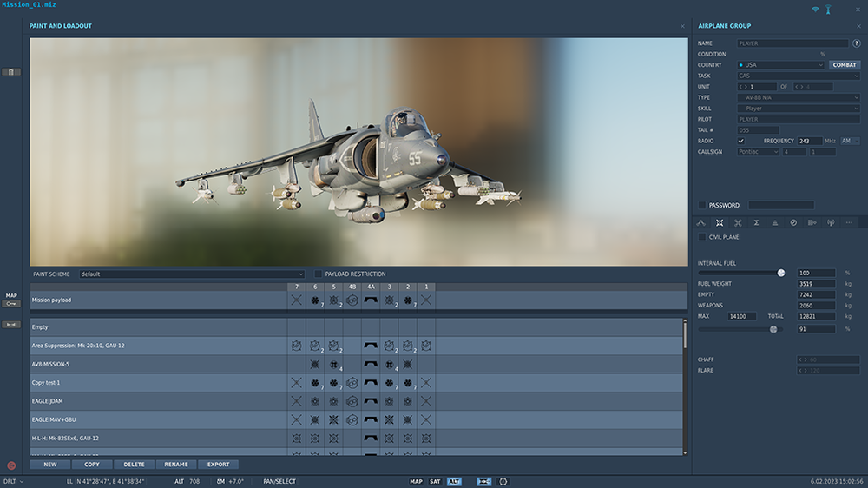Click the FREQUENCY 243 input field
This screenshot has width=868, height=488.
pyautogui.click(x=811, y=141)
